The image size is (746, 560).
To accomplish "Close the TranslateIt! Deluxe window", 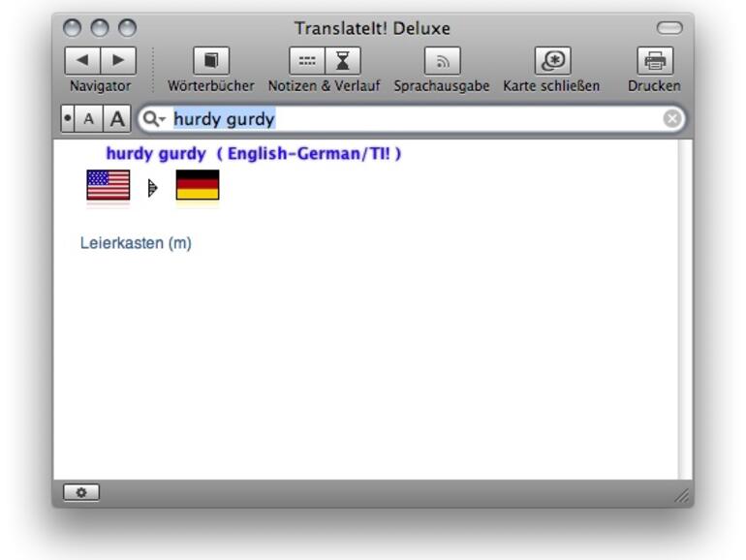I will (x=72, y=28).
